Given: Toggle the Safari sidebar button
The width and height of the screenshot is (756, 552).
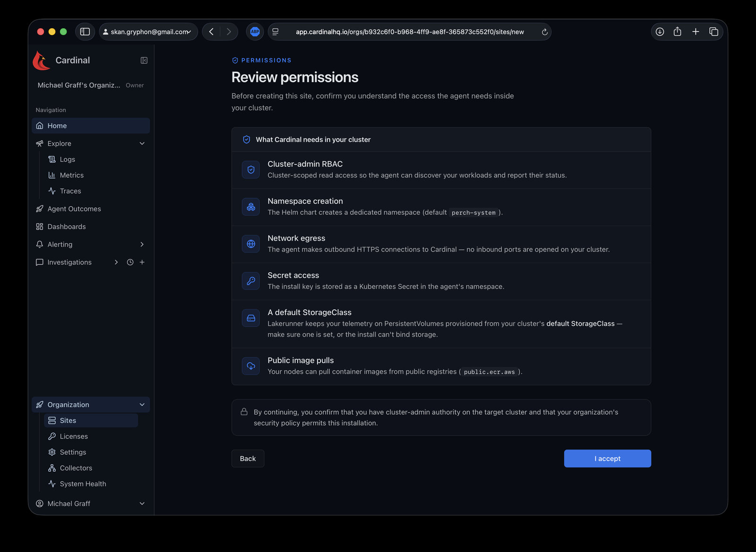Looking at the screenshot, I should (x=85, y=32).
